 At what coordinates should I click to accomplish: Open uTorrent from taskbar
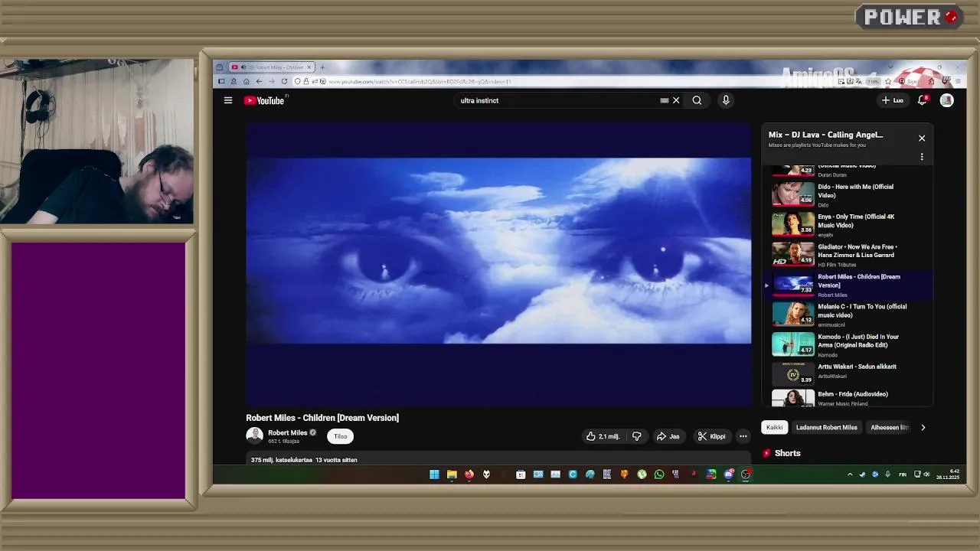pyautogui.click(x=642, y=474)
